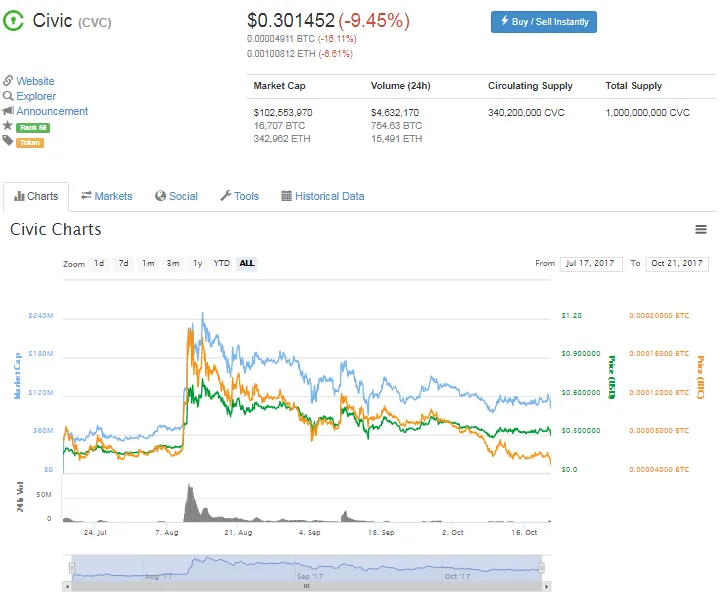Click the arrows icon on Markets tab
Image resolution: width=725 pixels, height=597 pixels.
click(x=86, y=196)
